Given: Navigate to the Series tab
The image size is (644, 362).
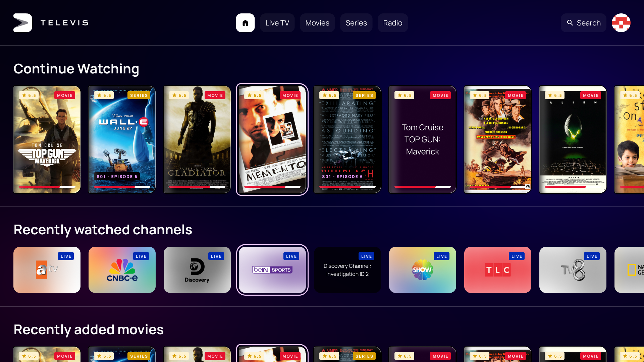Looking at the screenshot, I should [x=356, y=23].
